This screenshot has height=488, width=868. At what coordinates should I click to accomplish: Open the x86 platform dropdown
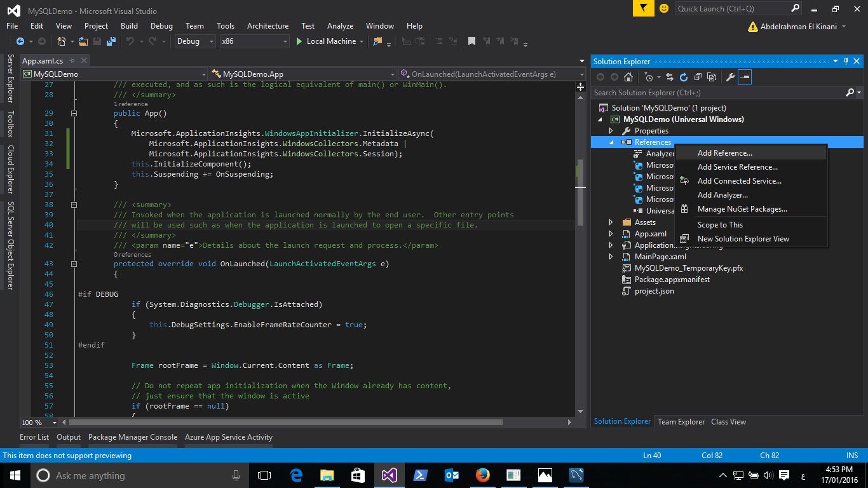254,41
